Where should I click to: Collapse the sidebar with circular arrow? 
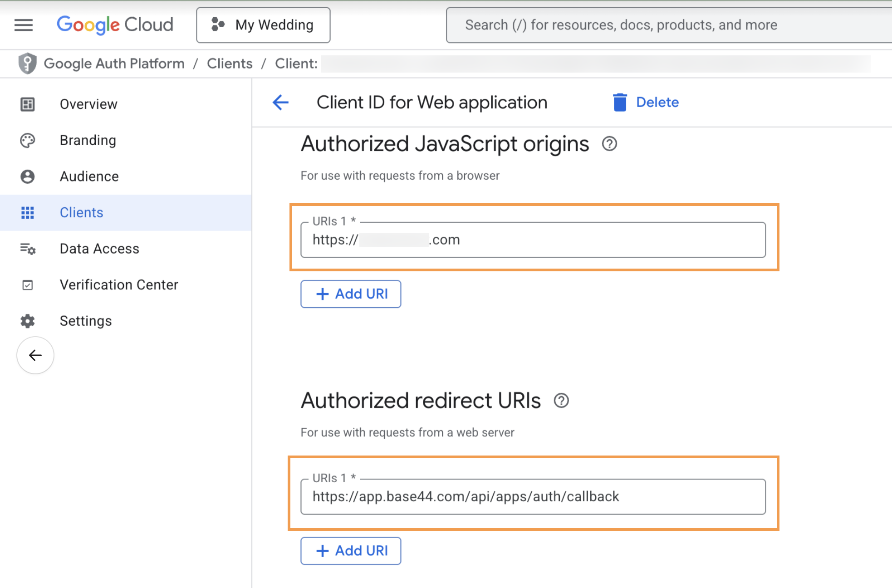pos(35,356)
